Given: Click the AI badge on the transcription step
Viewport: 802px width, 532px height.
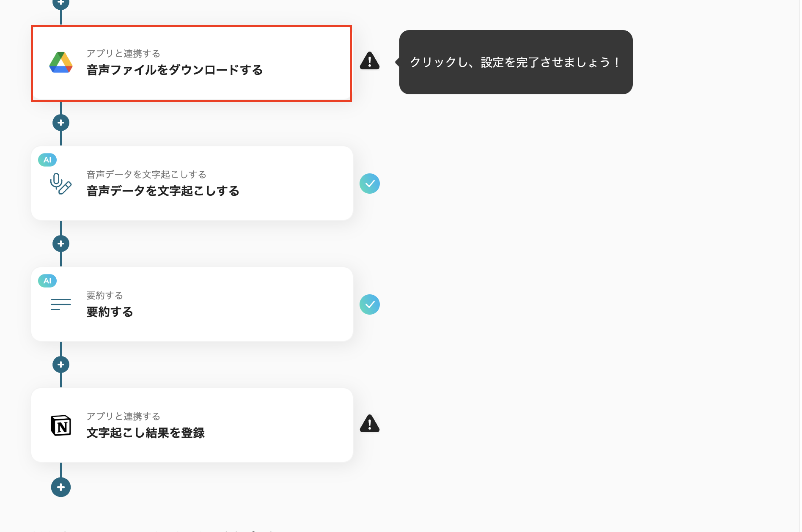Looking at the screenshot, I should [x=48, y=160].
